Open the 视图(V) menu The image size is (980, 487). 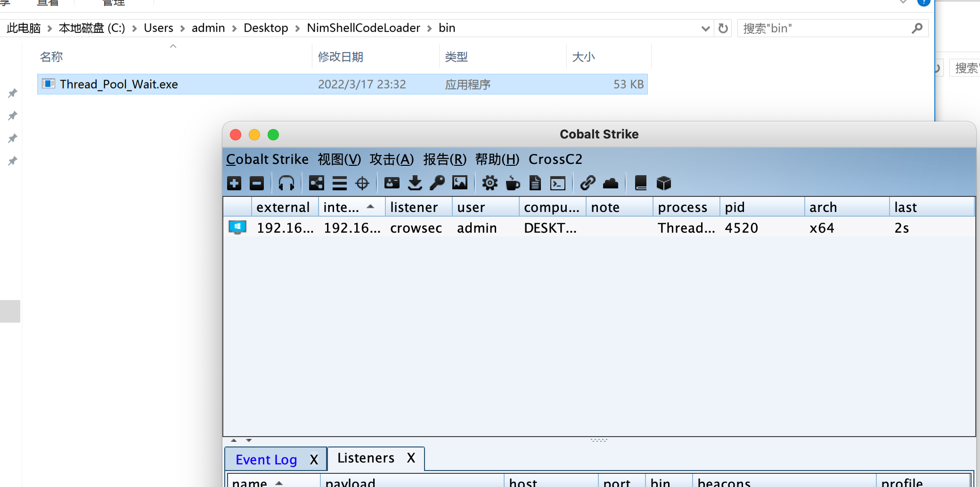tap(339, 159)
